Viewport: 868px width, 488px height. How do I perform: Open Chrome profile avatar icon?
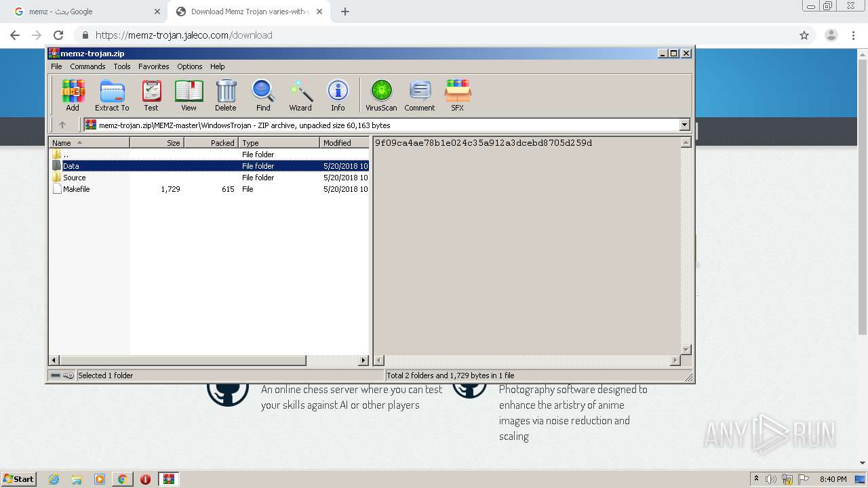[831, 35]
